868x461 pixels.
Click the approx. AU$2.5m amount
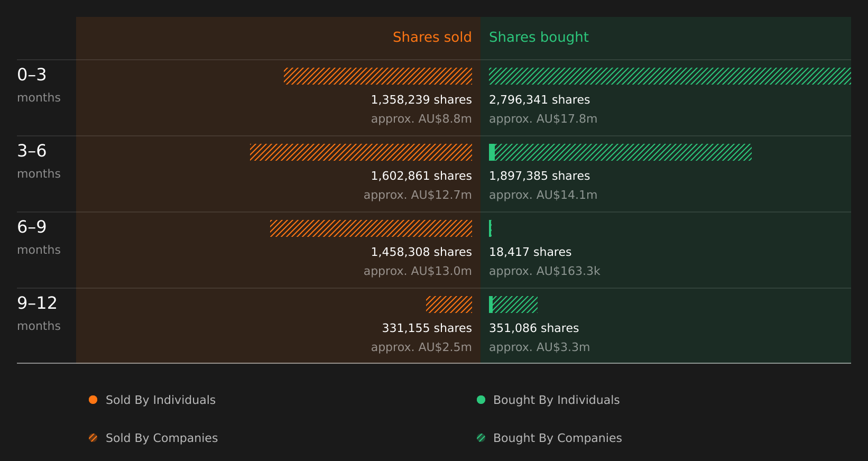(x=421, y=347)
